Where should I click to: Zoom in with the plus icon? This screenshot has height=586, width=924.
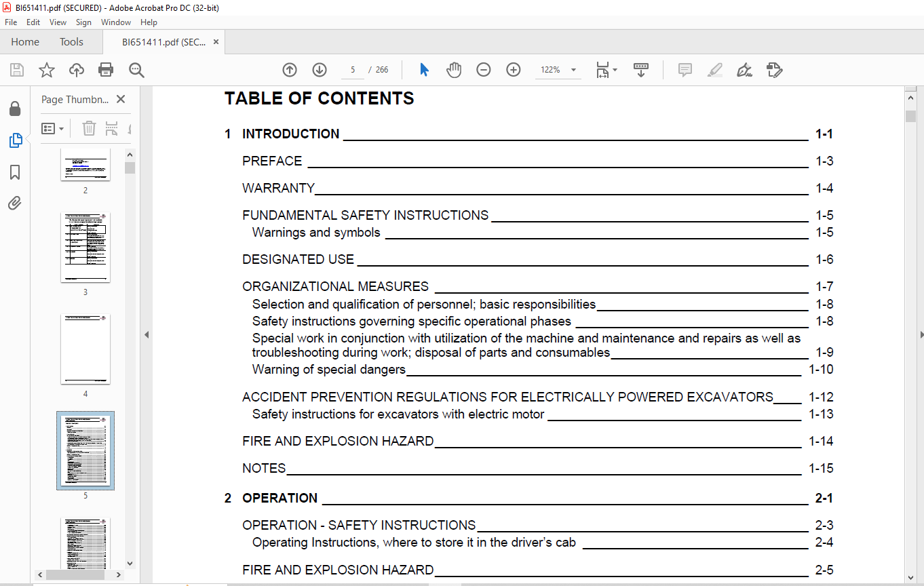(x=514, y=70)
